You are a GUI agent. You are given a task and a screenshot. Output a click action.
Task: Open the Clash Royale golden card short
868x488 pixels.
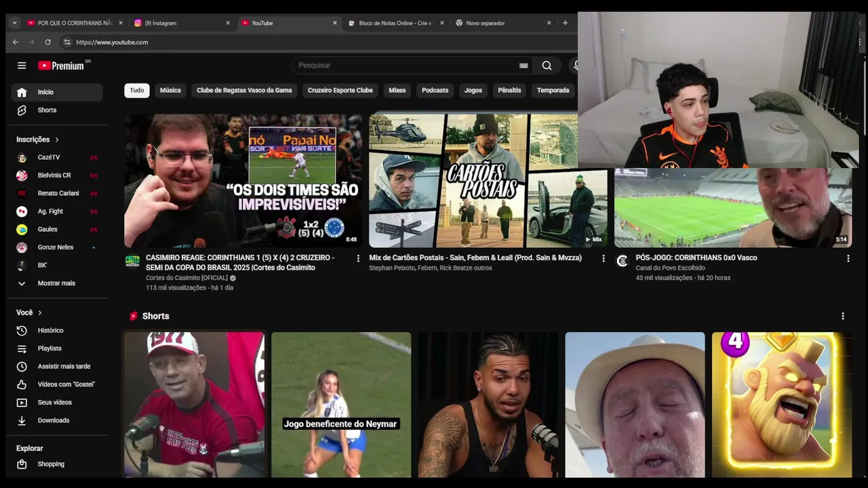click(782, 405)
